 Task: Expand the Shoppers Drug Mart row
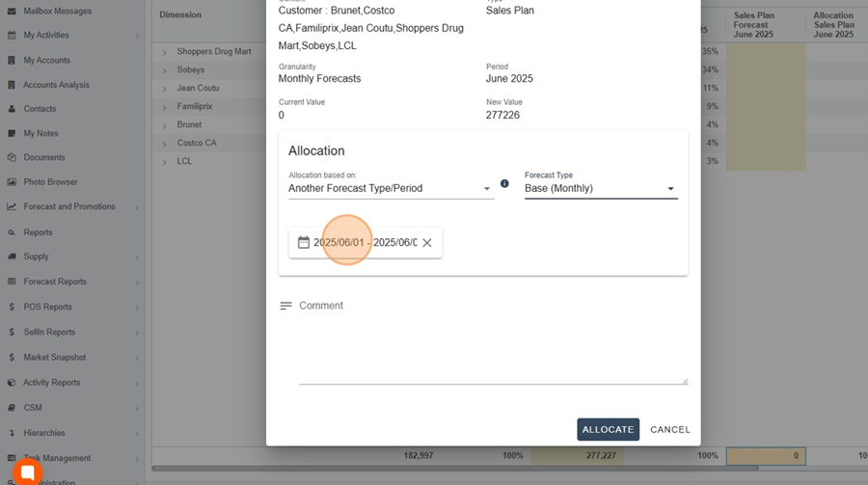pos(164,52)
